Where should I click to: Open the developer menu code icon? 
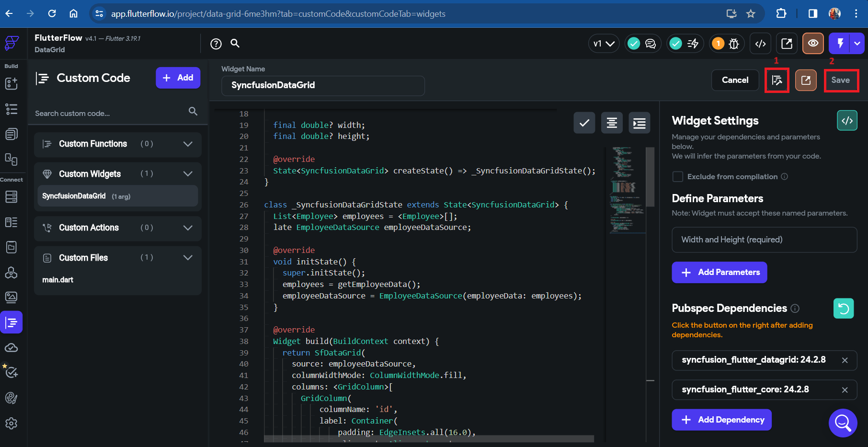pos(760,44)
